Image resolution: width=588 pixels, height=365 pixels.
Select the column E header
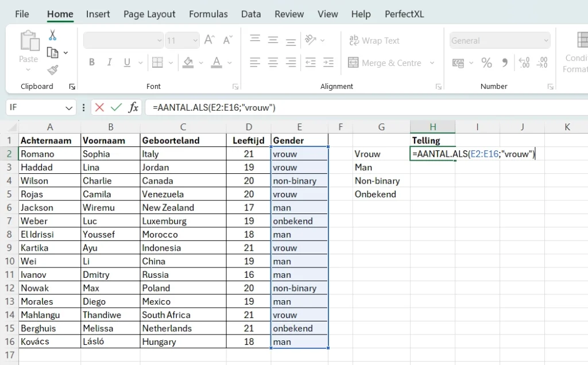coord(299,126)
